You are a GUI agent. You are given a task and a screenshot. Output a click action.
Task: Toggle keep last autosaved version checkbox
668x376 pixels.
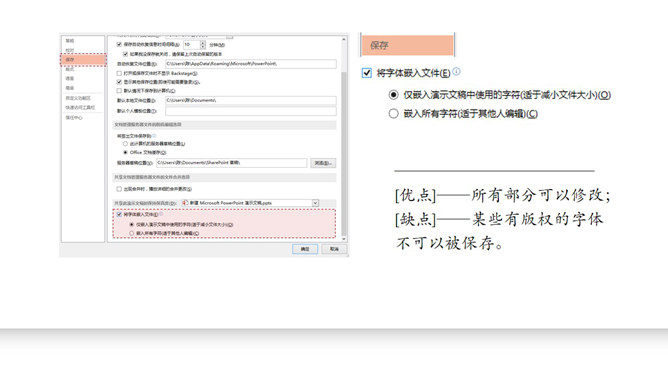coord(125,54)
